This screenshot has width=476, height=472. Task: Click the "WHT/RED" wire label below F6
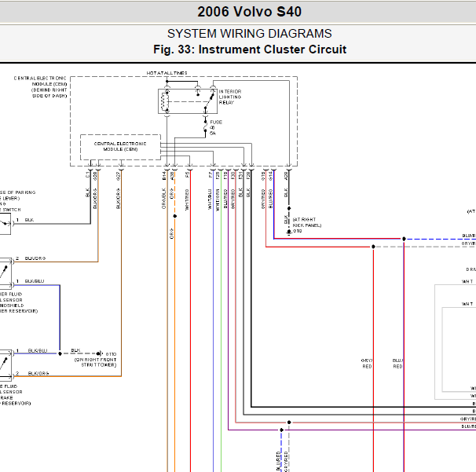click(187, 199)
